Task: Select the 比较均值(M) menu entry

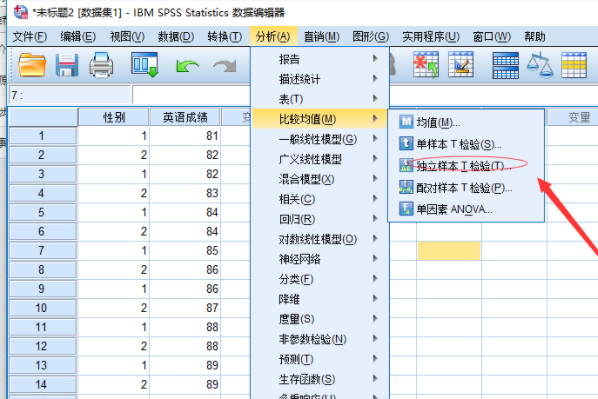Action: [x=320, y=119]
